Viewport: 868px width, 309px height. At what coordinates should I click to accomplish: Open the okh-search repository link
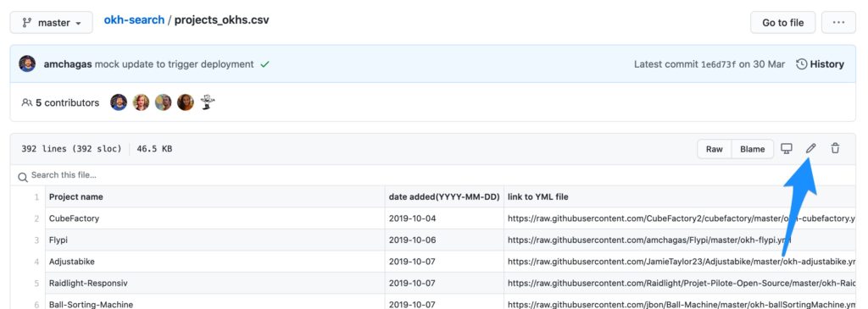(x=134, y=20)
